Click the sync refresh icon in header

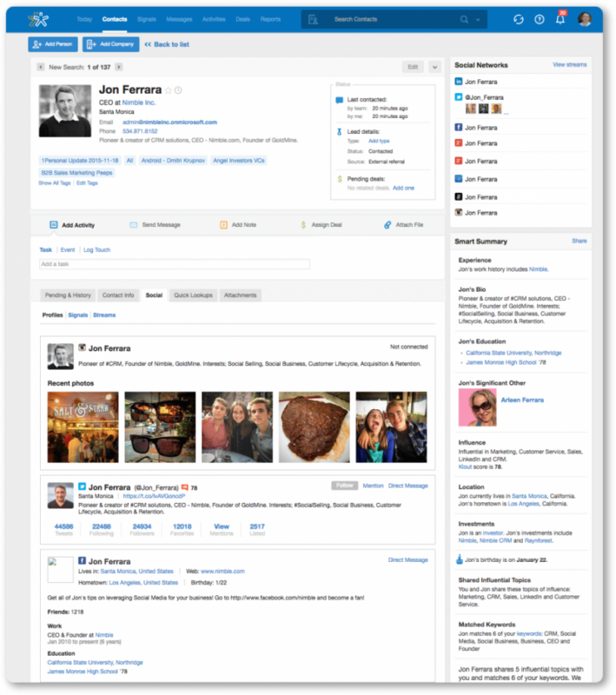519,19
